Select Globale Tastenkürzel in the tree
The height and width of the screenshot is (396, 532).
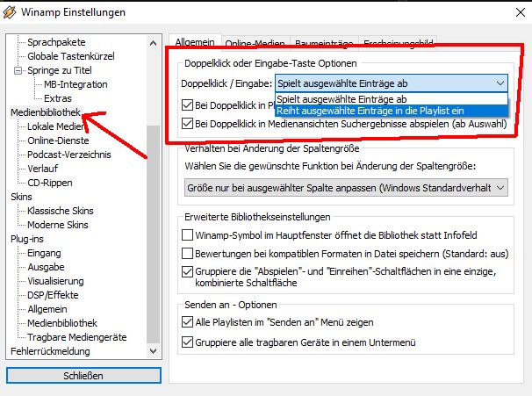pyautogui.click(x=71, y=56)
